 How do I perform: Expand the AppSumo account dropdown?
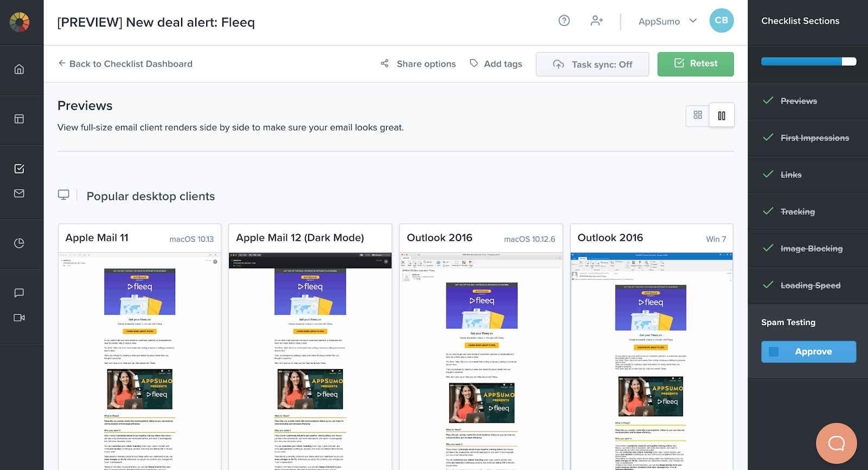tap(668, 21)
